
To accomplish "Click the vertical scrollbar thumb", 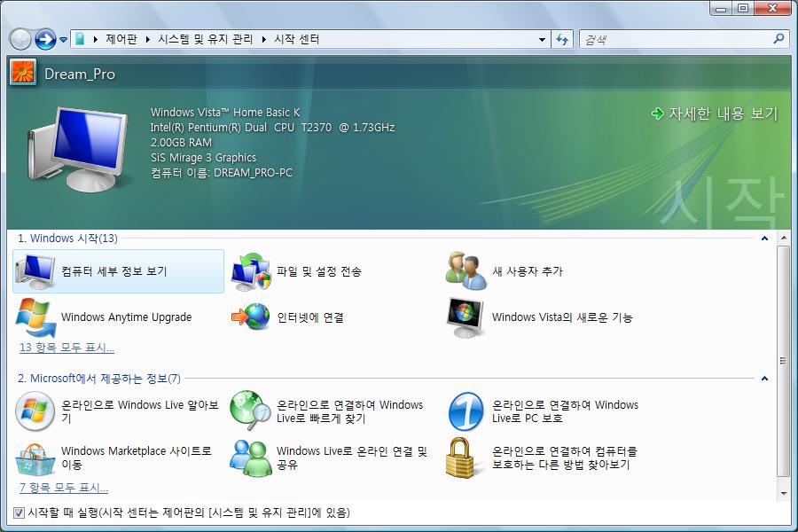I will click(x=783, y=361).
